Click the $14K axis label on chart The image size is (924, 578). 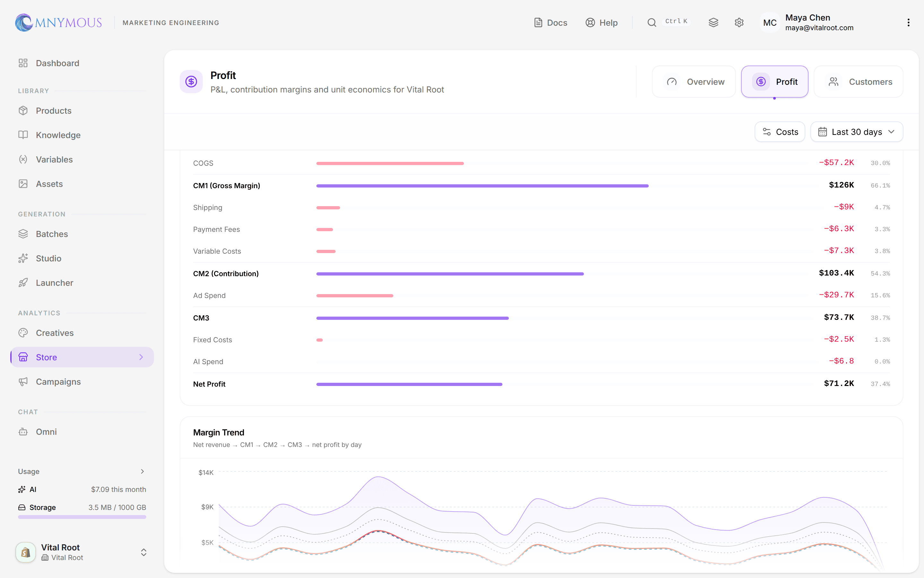pos(206,472)
